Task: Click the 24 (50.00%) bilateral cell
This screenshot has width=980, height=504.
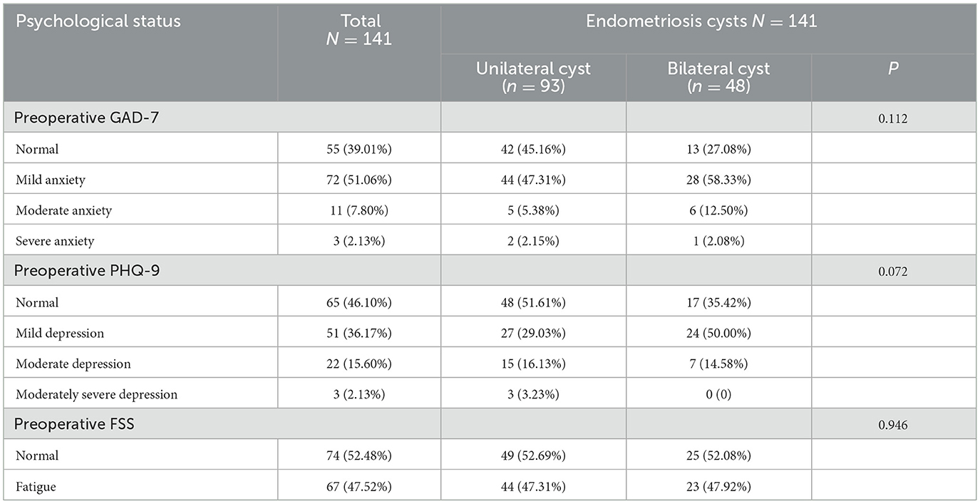Action: tap(718, 333)
